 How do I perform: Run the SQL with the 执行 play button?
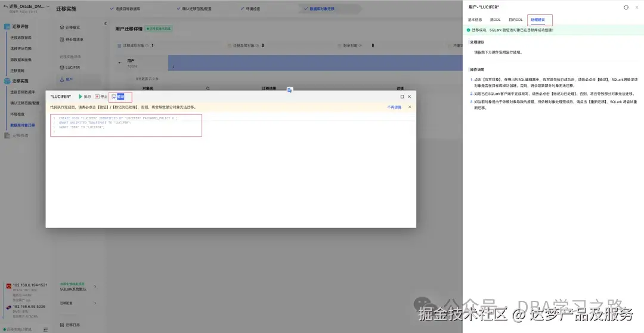[85, 97]
